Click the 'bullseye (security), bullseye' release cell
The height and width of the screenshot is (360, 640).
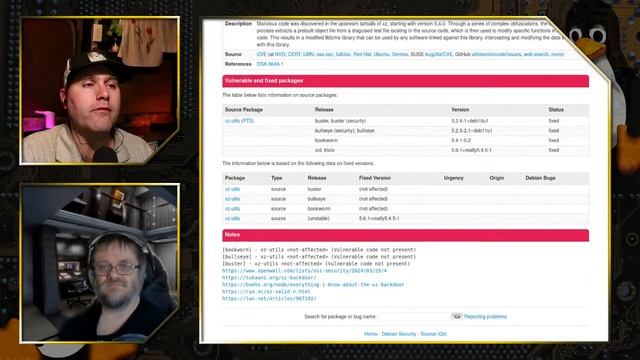point(344,131)
